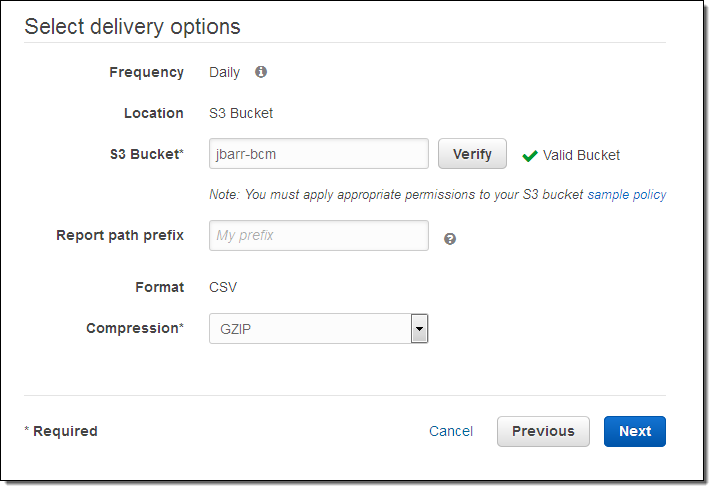This screenshot has width=714, height=491.
Task: Click the Location label
Action: click(x=154, y=113)
